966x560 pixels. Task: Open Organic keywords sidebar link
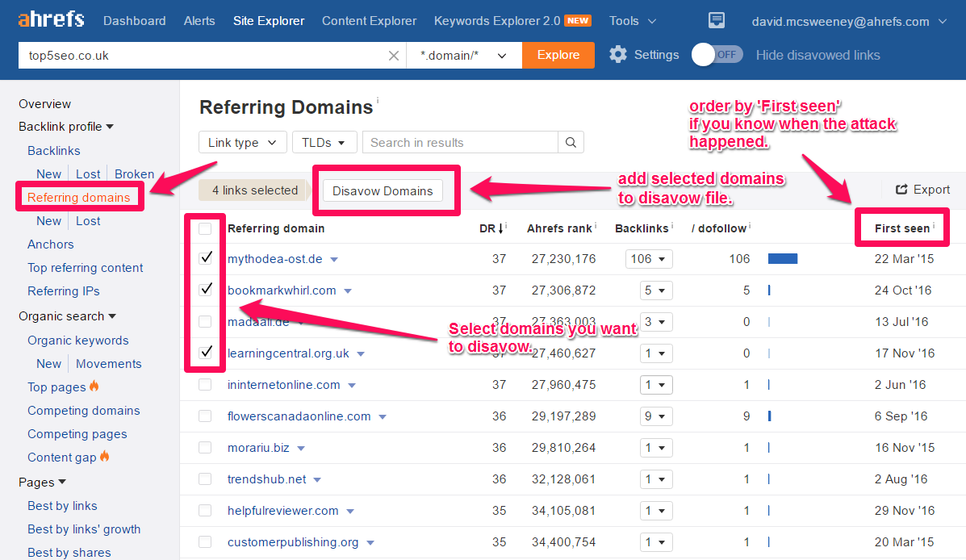[x=78, y=340]
